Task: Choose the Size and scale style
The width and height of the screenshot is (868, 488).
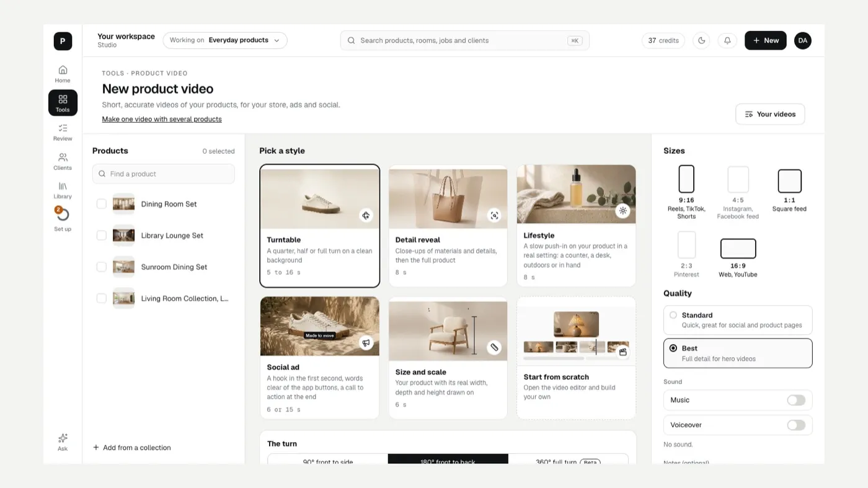Action: (x=448, y=358)
